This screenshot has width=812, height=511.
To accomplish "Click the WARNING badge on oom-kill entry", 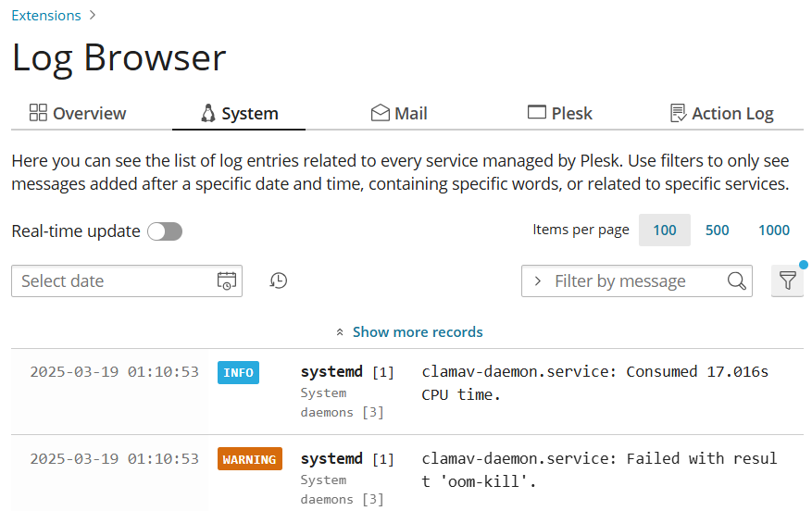I will coord(250,459).
